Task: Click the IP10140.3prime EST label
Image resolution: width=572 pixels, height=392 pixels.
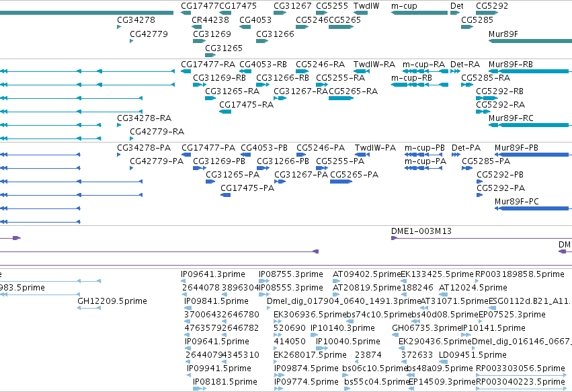Action: 343,328
